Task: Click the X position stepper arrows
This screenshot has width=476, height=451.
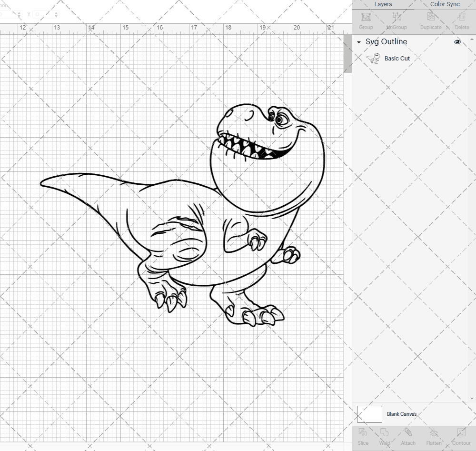Action: (19, 14)
